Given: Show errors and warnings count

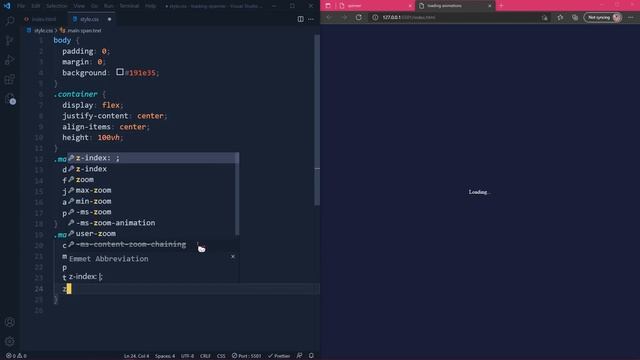Looking at the screenshot, I should pos(16,356).
